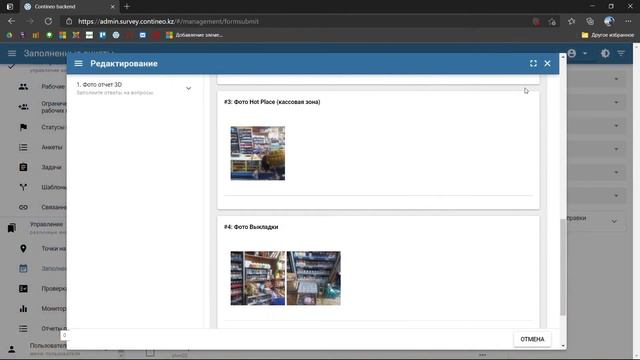Image resolution: width=640 pixels, height=360 pixels.
Task: Click the Рабочие people icon in sidebar
Action: (23, 87)
